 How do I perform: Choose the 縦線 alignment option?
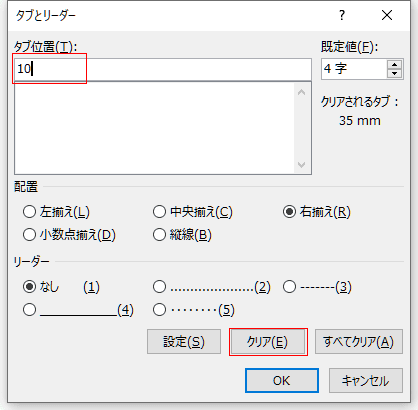[182, 235]
